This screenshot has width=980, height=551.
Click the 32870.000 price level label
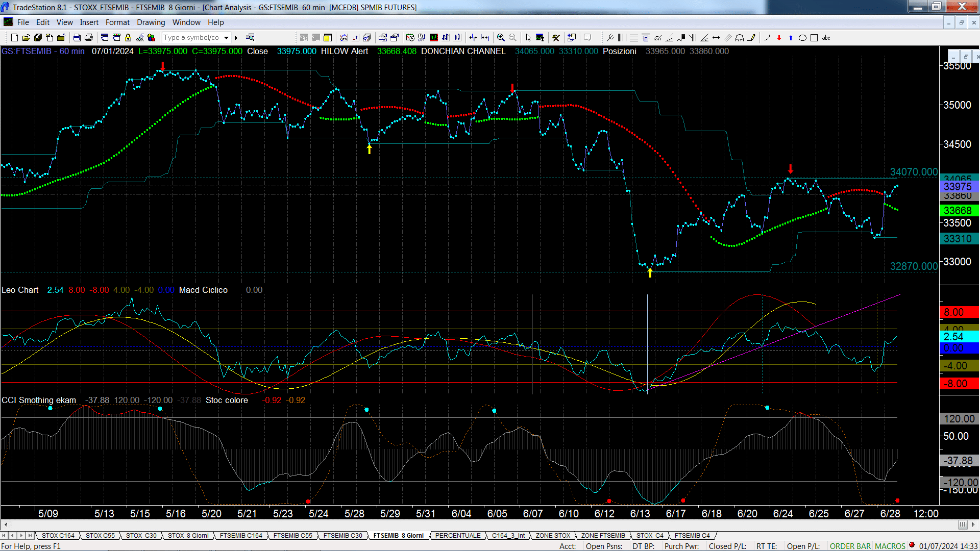click(914, 266)
